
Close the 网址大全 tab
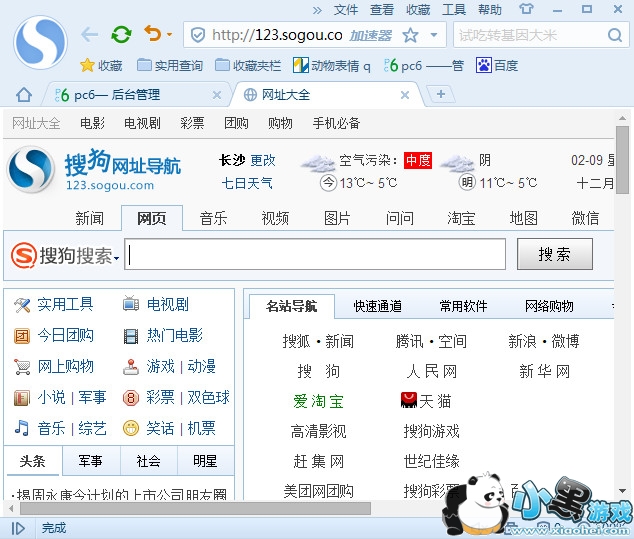click(x=405, y=95)
